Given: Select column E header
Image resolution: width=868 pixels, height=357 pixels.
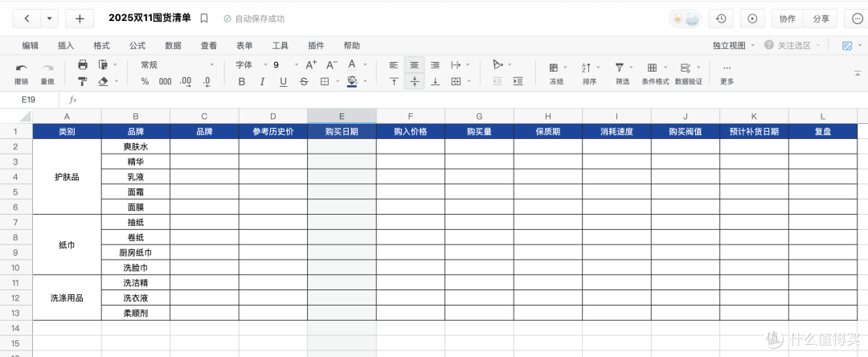Looking at the screenshot, I should (342, 117).
